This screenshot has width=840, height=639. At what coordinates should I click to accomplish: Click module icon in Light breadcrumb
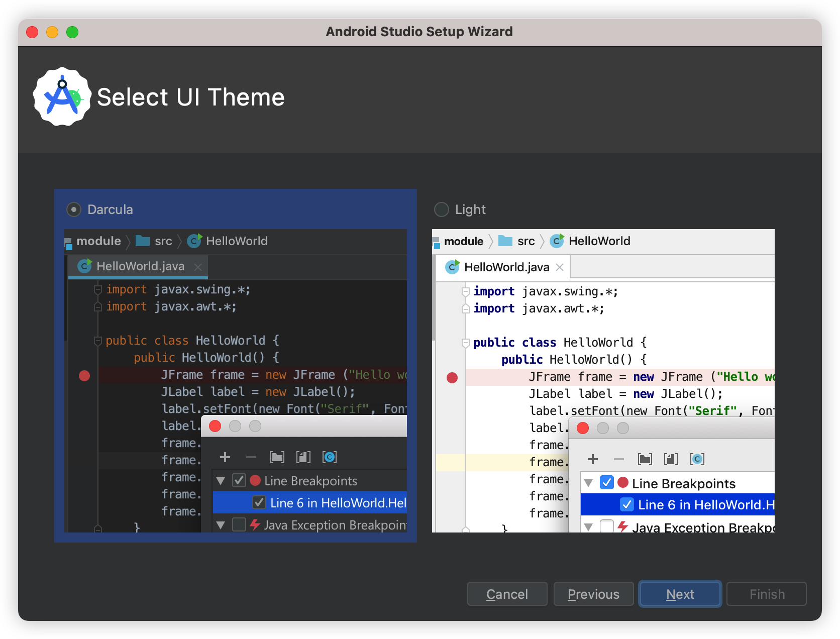[436, 244]
